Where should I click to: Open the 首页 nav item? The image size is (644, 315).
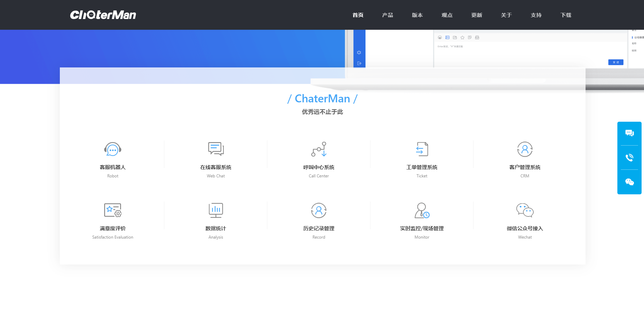click(358, 15)
